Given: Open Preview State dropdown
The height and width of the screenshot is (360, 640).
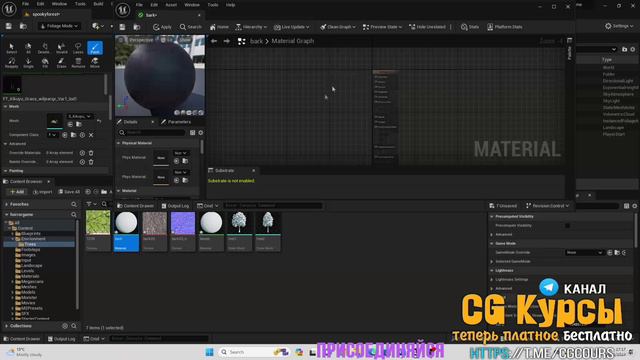Looking at the screenshot, I should click(382, 27).
